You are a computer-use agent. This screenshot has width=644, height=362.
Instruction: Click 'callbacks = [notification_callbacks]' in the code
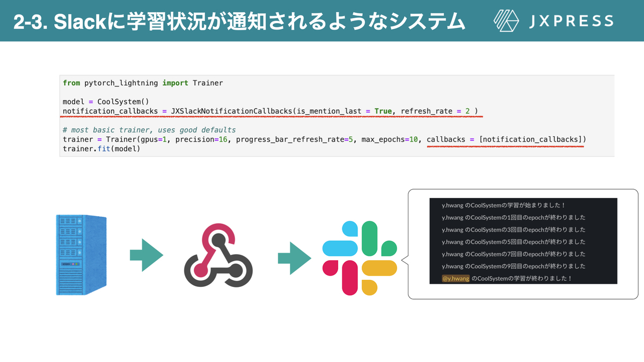[504, 139]
